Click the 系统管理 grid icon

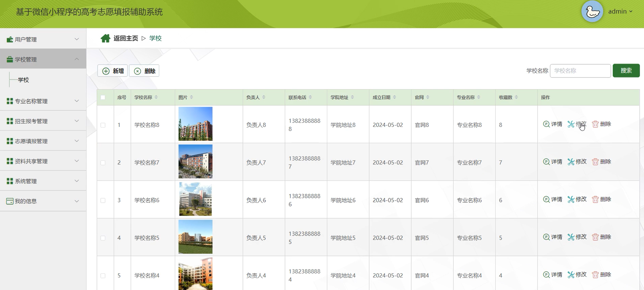10,181
